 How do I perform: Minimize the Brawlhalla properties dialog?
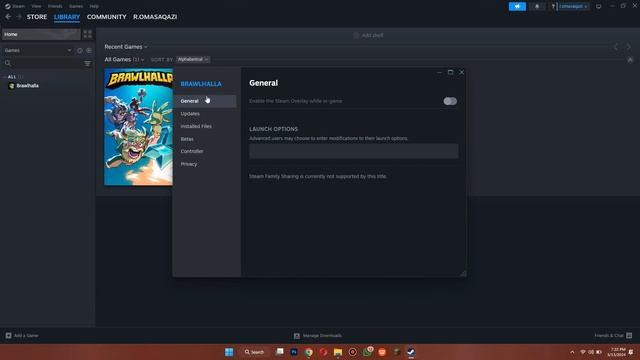pyautogui.click(x=439, y=72)
